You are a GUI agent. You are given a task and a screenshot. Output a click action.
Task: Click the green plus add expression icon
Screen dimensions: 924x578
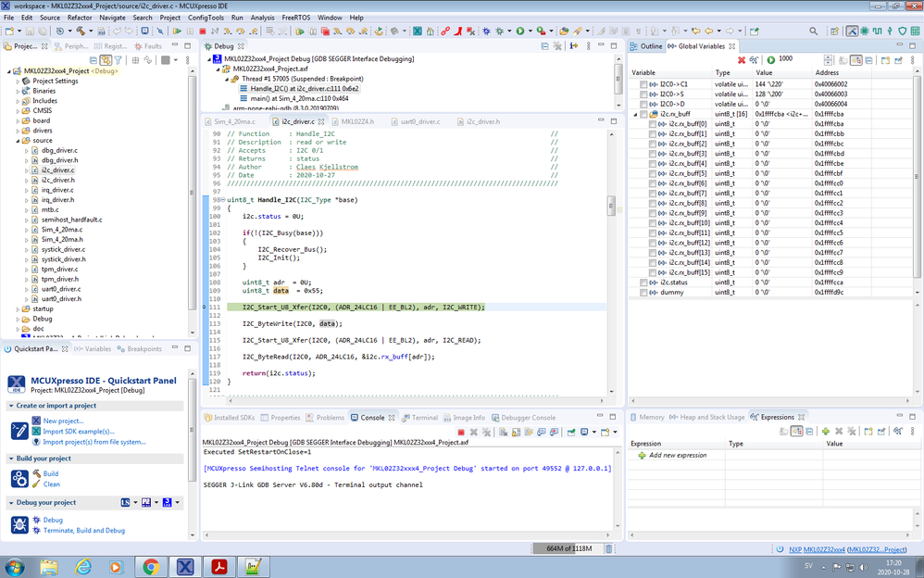tap(826, 431)
